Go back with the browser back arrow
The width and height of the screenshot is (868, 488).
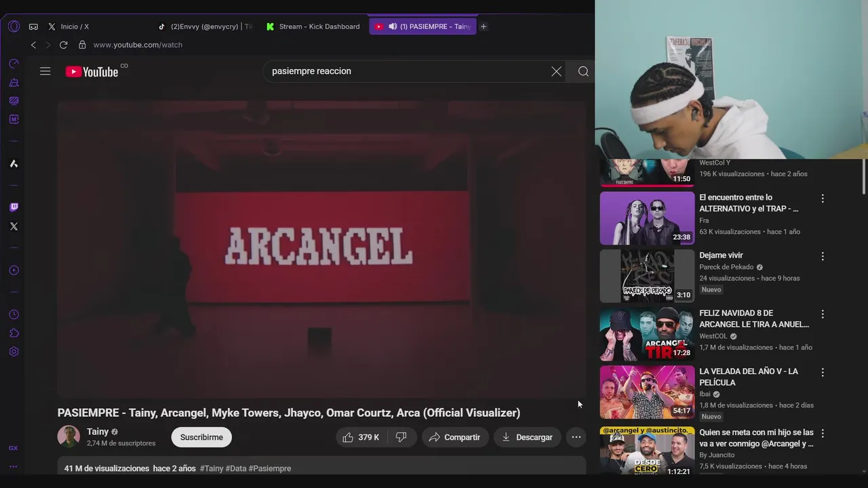[x=33, y=45]
